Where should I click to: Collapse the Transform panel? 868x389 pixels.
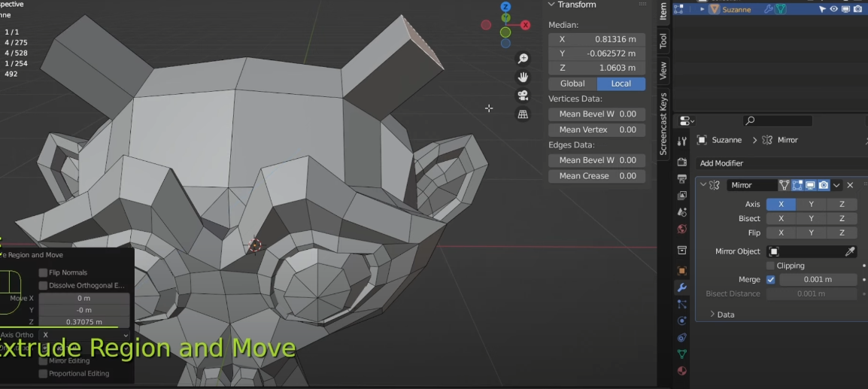tap(551, 5)
